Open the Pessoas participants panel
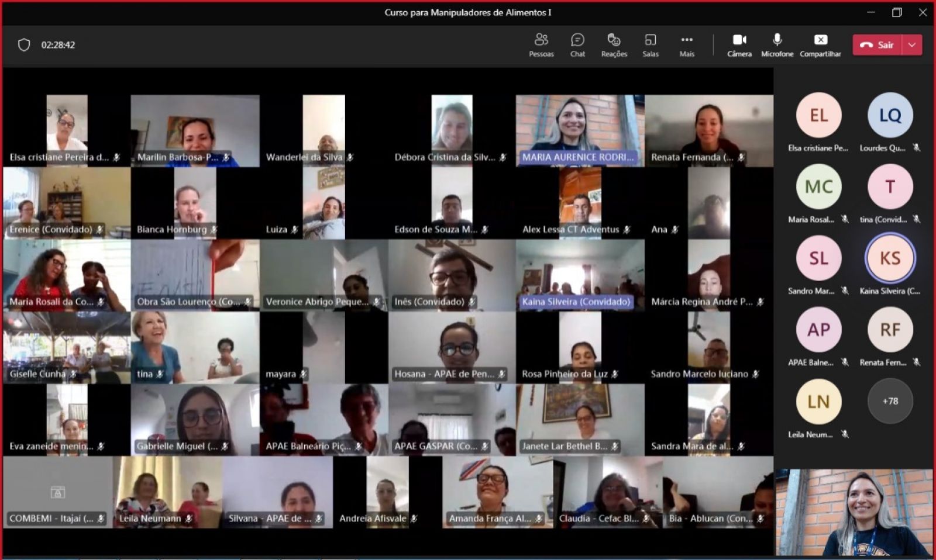 (541, 44)
